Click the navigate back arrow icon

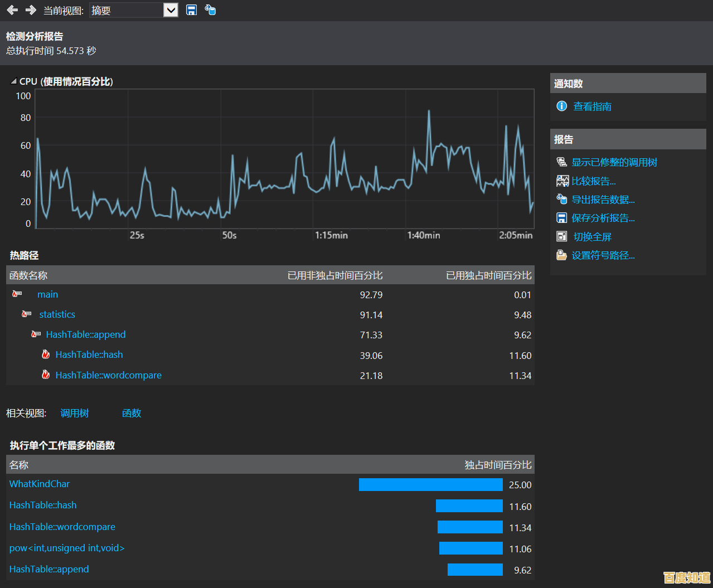pos(12,10)
